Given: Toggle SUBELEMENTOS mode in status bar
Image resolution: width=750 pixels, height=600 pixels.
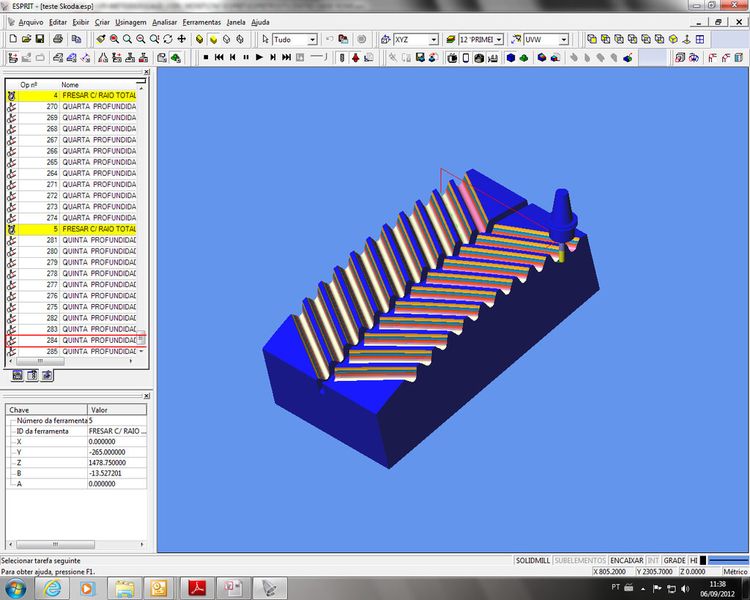Looking at the screenshot, I should click(580, 560).
